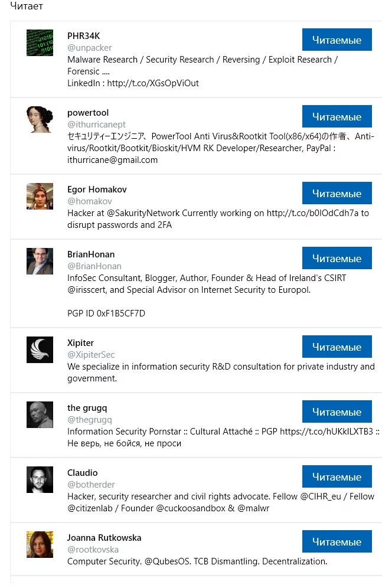The width and height of the screenshot is (382, 588).
Task: Open BrianHonan's profile photo
Action: click(40, 261)
